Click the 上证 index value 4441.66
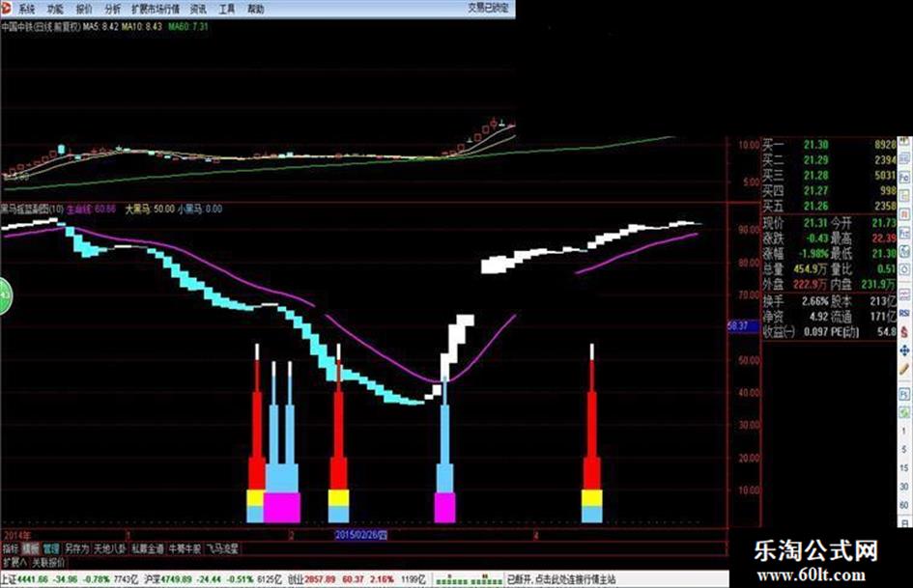 click(35, 579)
